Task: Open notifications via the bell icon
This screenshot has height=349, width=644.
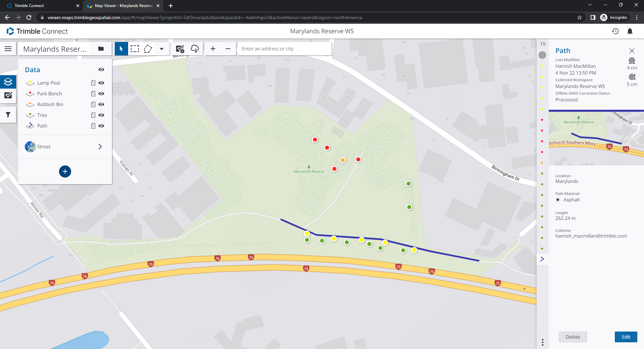Action: click(x=630, y=31)
